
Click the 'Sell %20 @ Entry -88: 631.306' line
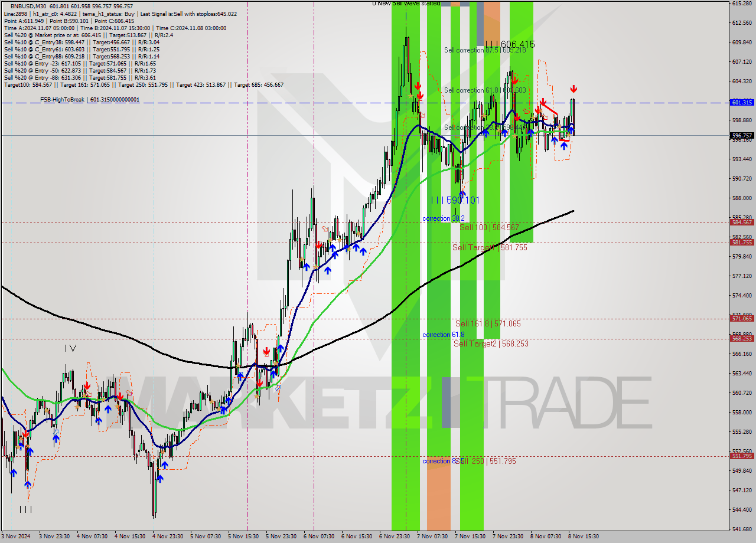click(x=80, y=77)
